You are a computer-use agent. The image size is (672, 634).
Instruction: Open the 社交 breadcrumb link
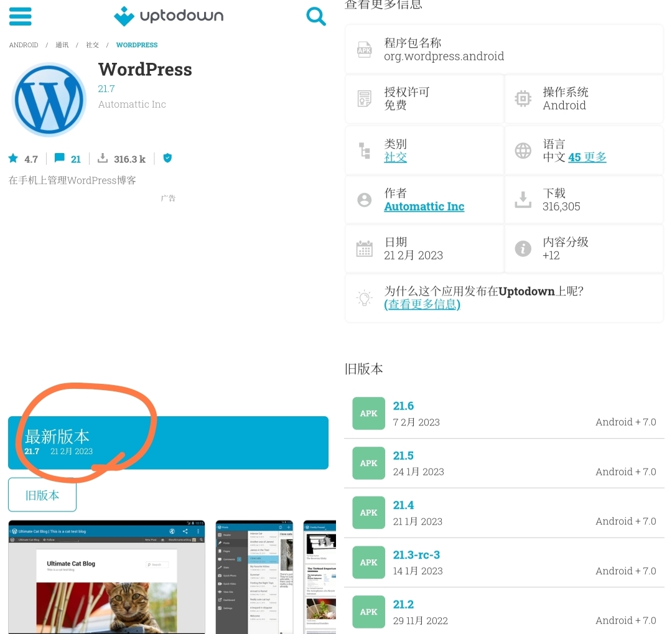pyautogui.click(x=92, y=45)
